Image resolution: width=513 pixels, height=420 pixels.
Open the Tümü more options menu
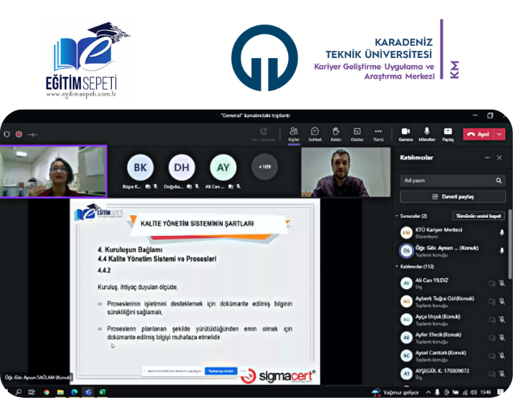tap(378, 133)
